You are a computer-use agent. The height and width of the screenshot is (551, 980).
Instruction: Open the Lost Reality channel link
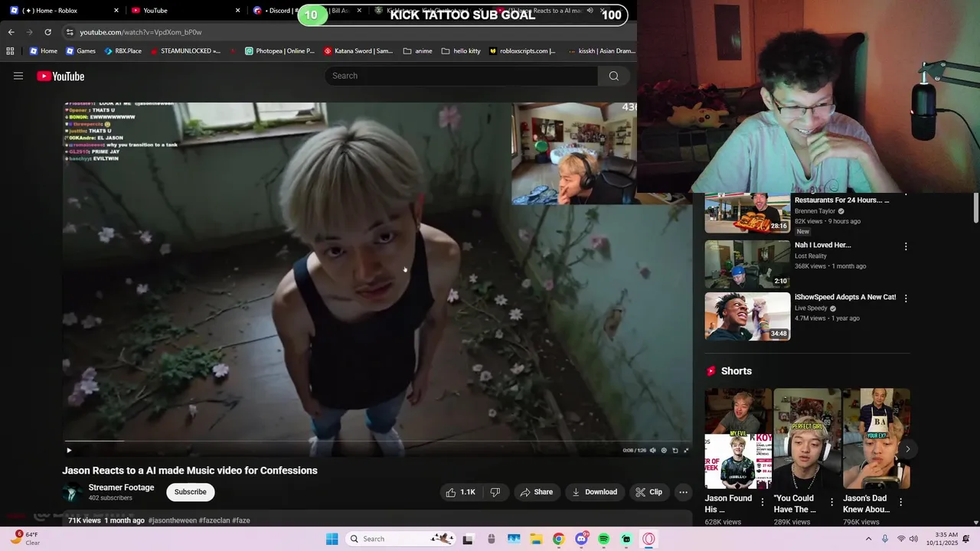[x=811, y=256]
